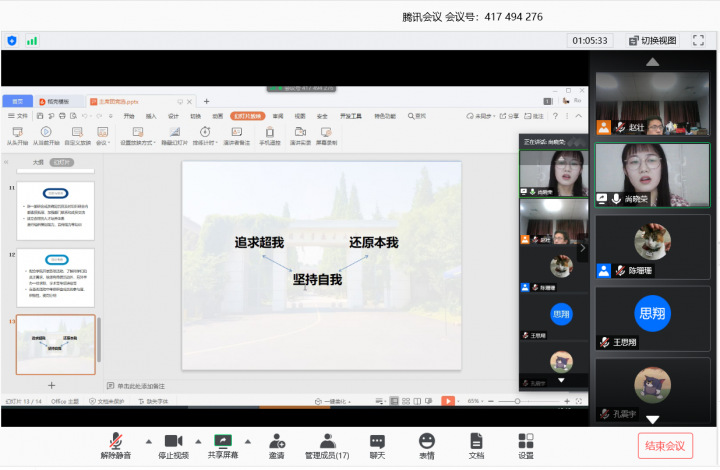Viewport: 720px width, 470px height.
Task: Open the 插入 ribbon tab in WPS
Action: pos(151,116)
